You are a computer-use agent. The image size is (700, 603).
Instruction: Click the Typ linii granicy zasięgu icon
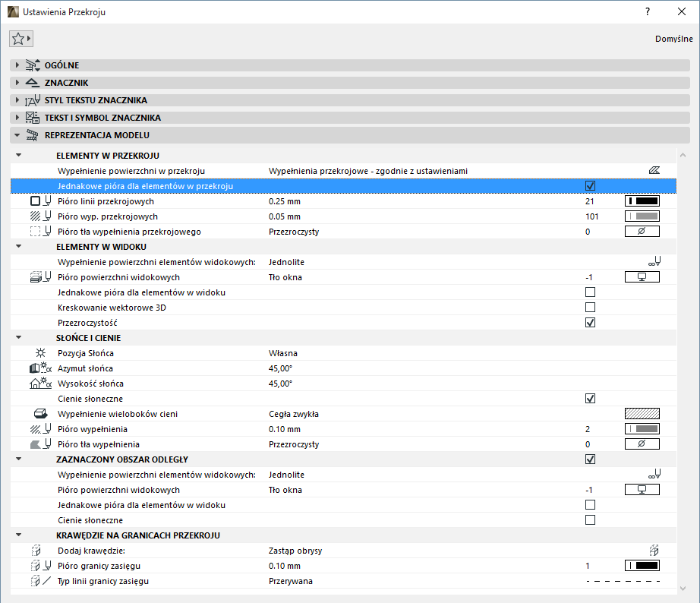point(41,581)
